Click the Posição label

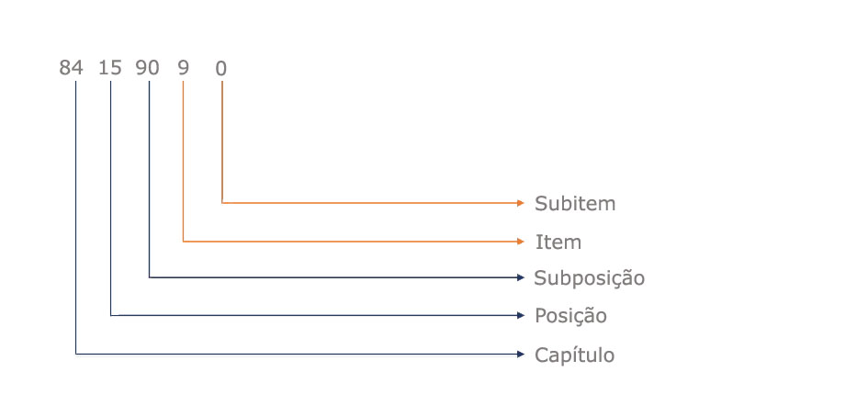coord(570,316)
